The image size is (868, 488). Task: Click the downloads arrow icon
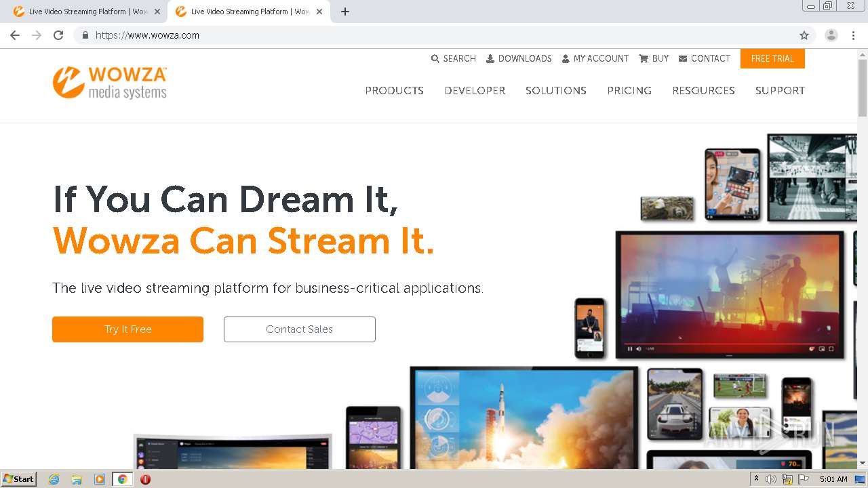(x=490, y=59)
